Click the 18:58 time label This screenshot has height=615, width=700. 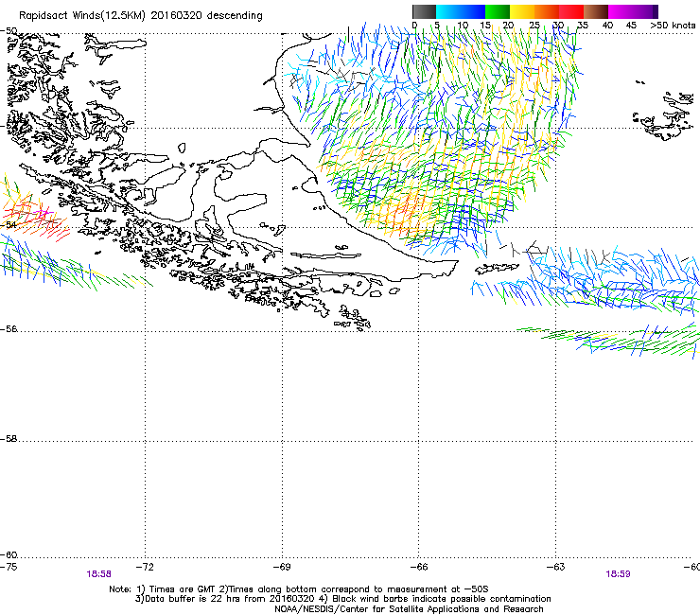[x=98, y=574]
